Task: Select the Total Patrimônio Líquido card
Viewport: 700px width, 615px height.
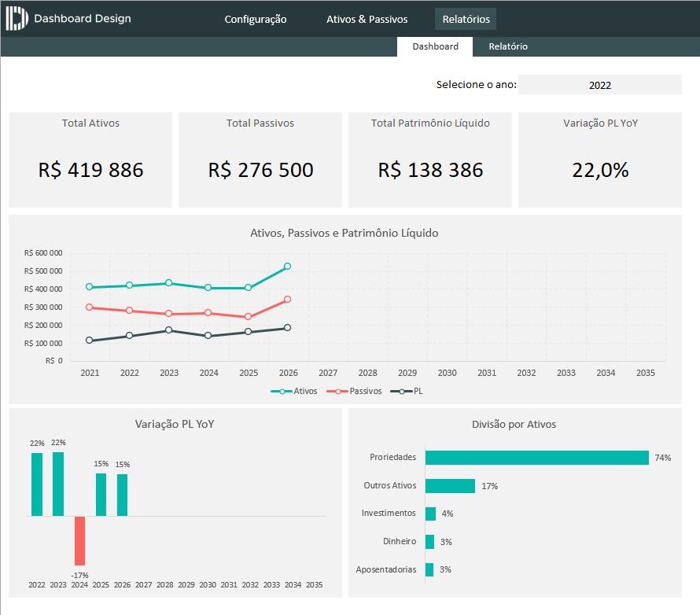Action: coord(430,160)
